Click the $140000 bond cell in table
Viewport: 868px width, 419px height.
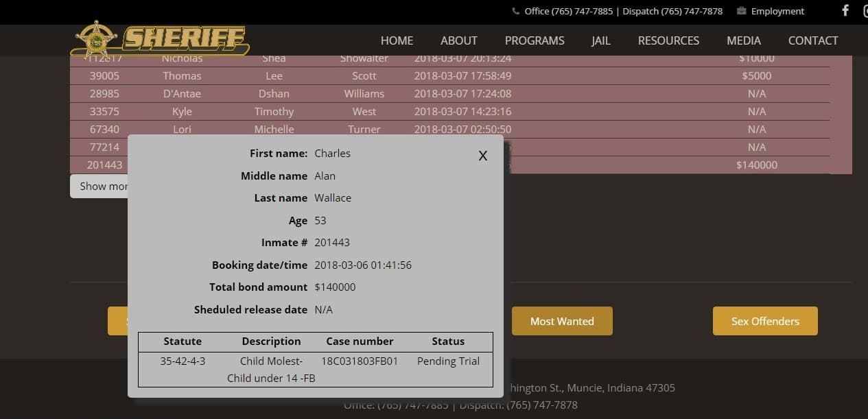756,165
